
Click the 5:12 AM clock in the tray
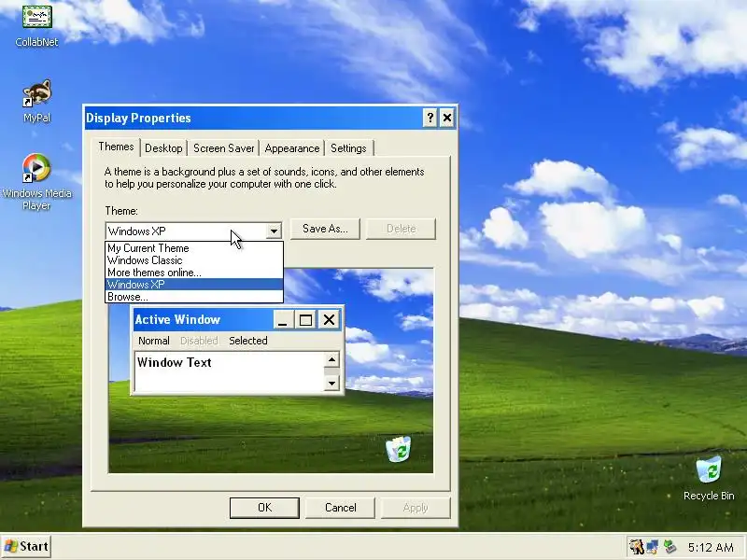(711, 548)
